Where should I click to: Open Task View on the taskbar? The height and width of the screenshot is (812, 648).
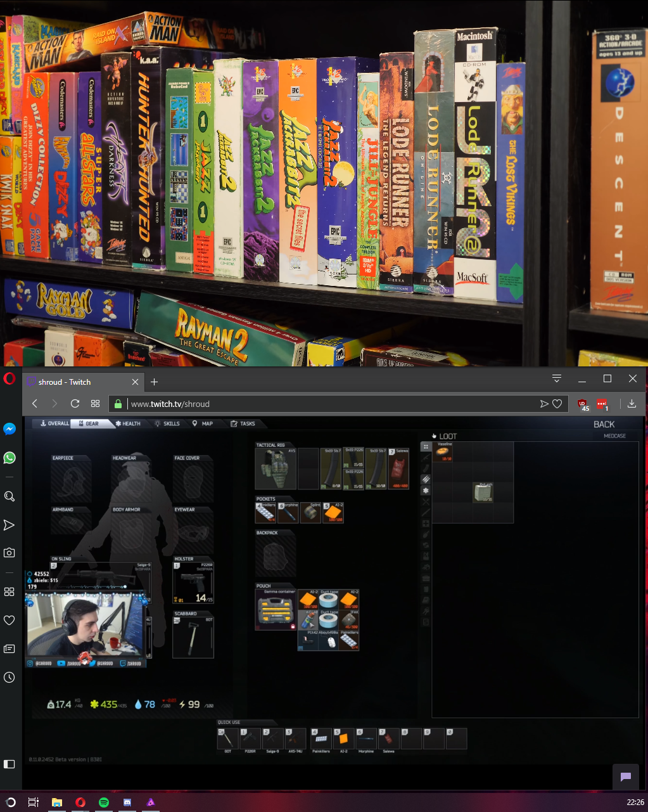[x=34, y=802]
